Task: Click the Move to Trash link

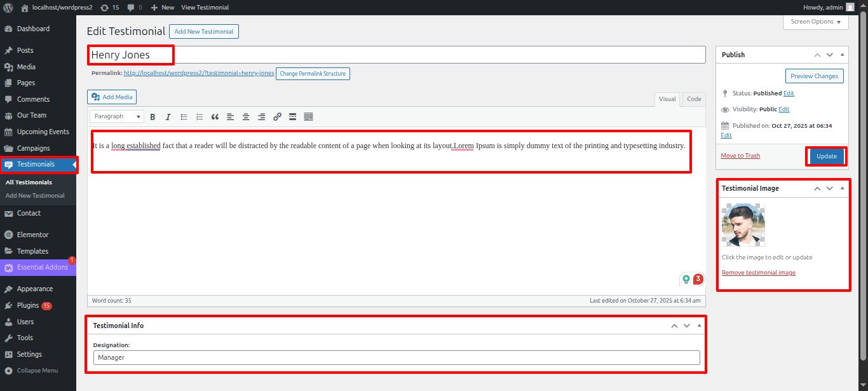Action: point(740,156)
